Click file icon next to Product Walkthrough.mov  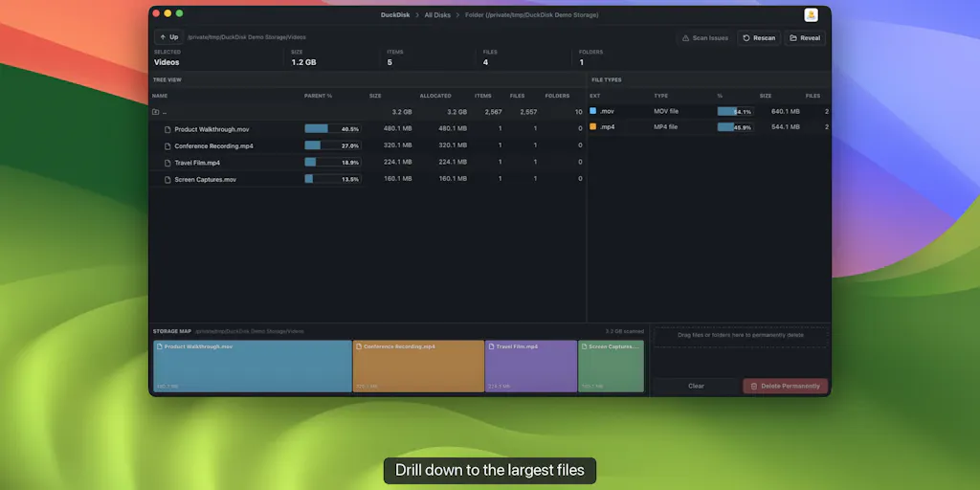tap(167, 129)
